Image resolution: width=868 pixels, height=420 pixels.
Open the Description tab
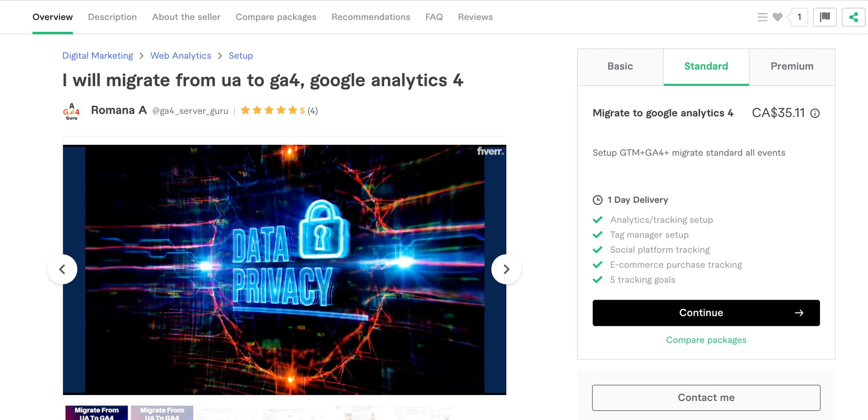click(x=112, y=17)
